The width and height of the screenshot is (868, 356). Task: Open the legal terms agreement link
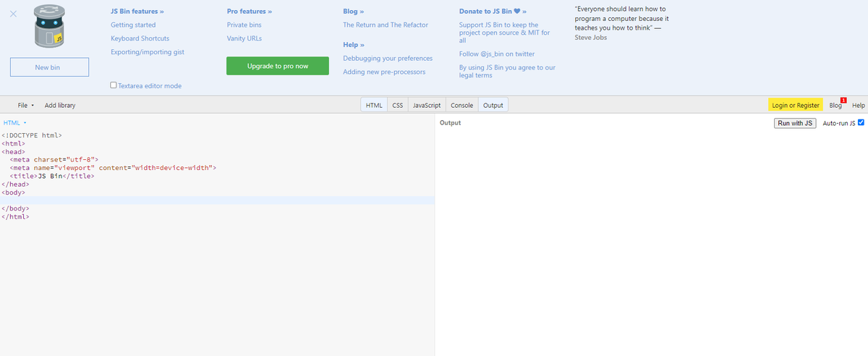point(507,71)
